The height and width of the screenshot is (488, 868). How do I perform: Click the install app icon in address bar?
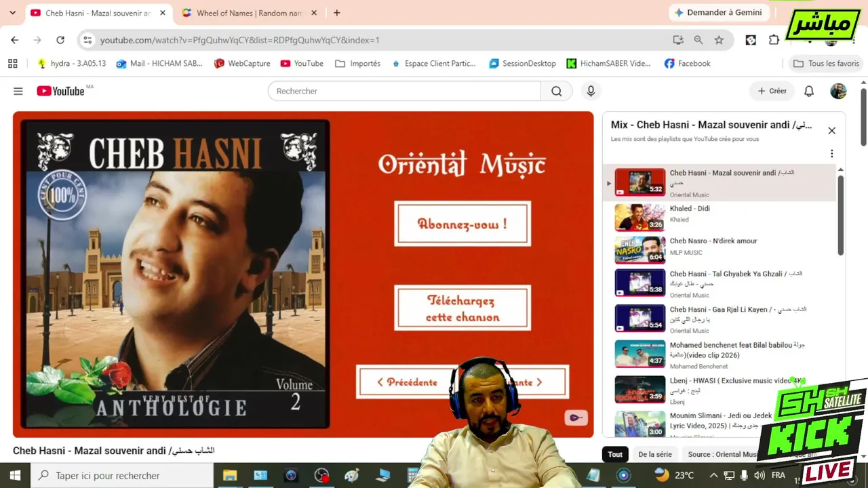coord(677,40)
